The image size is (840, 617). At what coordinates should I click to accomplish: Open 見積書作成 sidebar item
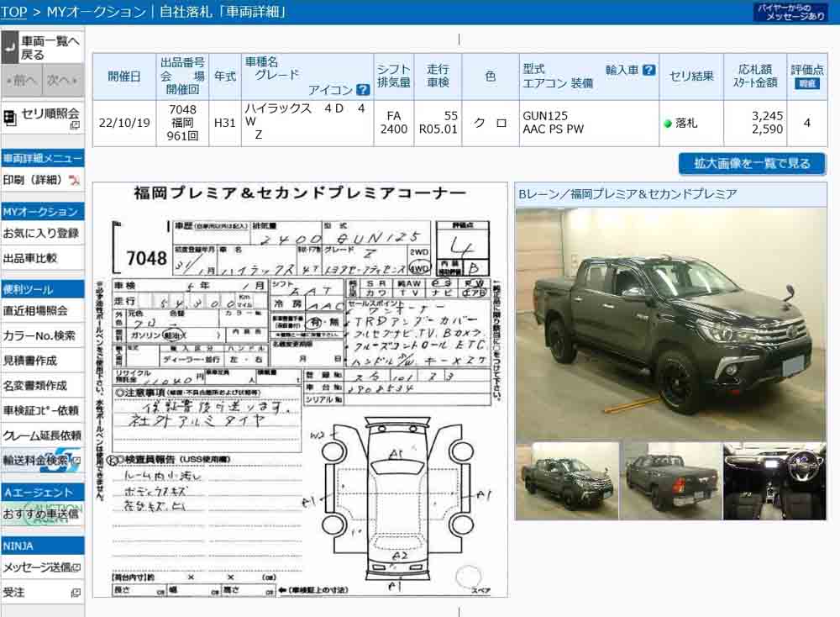pyautogui.click(x=42, y=361)
